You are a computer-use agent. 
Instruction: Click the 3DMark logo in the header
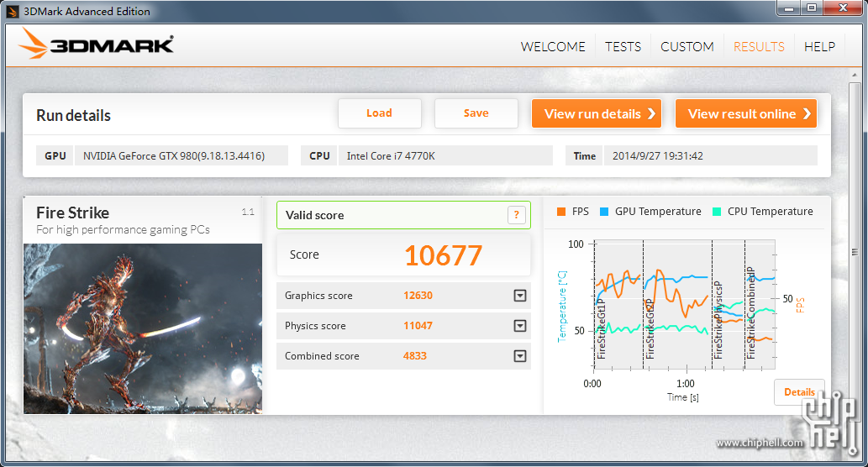97,44
